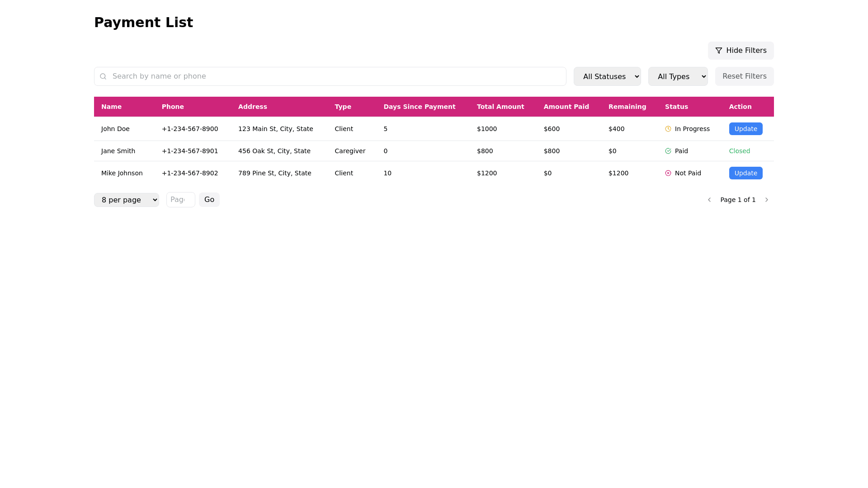Screen dimensions: 868x488
Task: Expand the 8 per page selector
Action: pyautogui.click(x=126, y=200)
